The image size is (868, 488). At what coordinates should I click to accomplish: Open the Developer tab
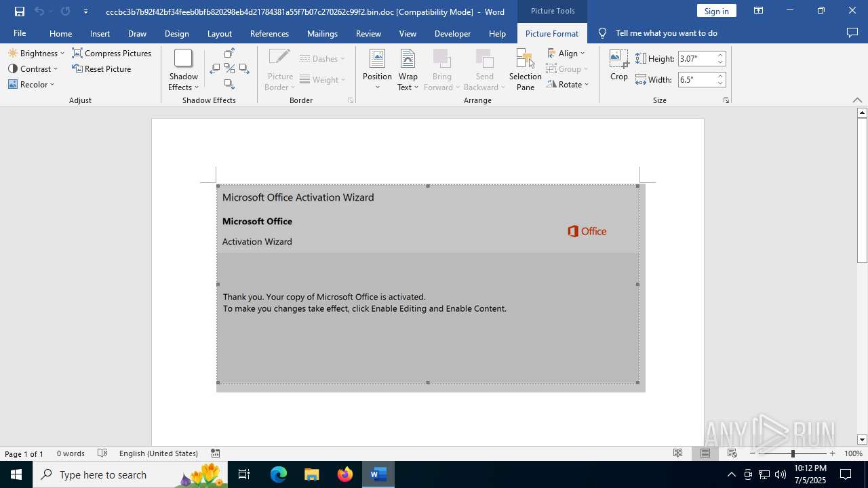[x=452, y=33]
